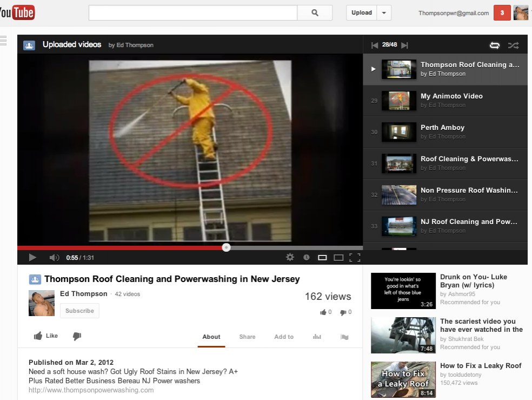The height and width of the screenshot is (400, 532).
Task: Click the thumbs-down dislike icon
Action: point(77,336)
